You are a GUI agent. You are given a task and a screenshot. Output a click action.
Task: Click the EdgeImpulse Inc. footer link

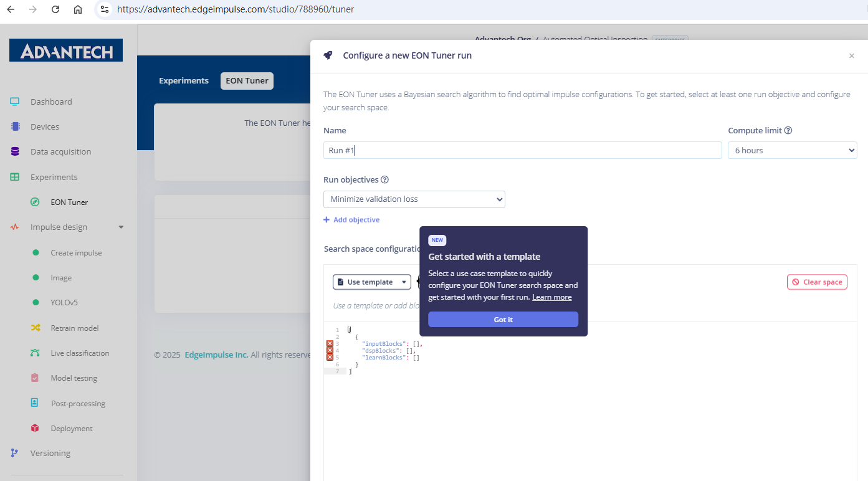coord(216,355)
